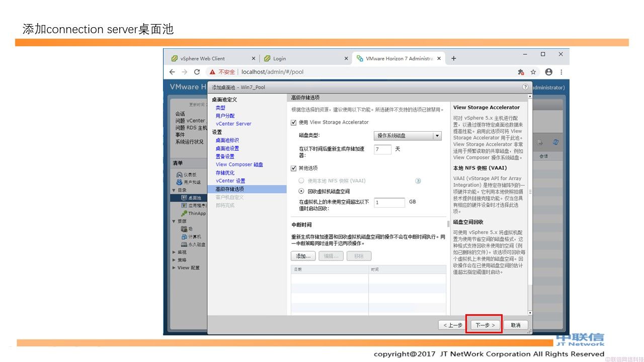This screenshot has height=362, width=644.
Task: Open a new browser tab with the plus icon
Action: (x=453, y=58)
